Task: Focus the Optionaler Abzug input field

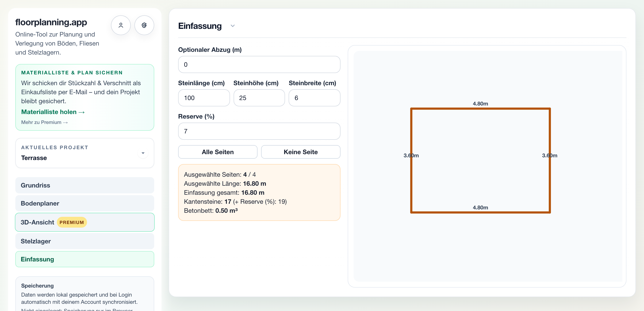Action: pyautogui.click(x=259, y=64)
